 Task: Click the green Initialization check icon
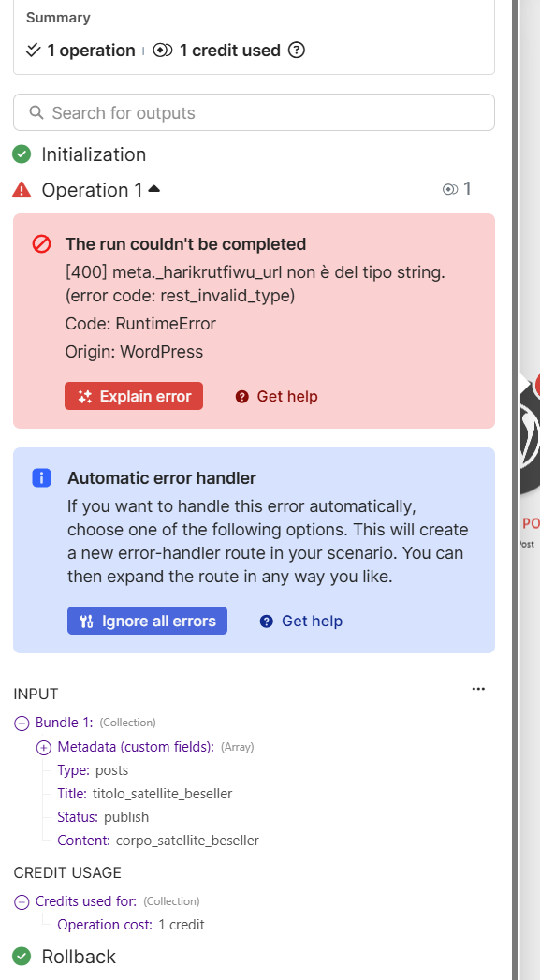click(22, 154)
